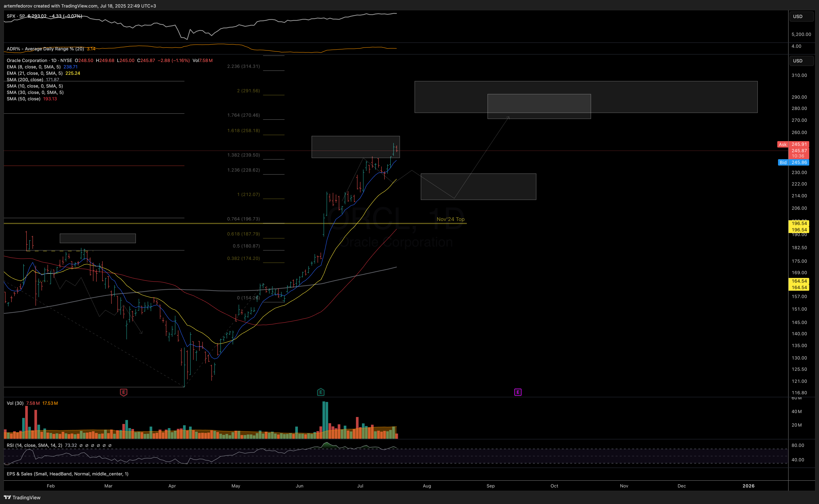Select the purple upcoming earnings E marker
819x504 pixels.
tap(518, 392)
